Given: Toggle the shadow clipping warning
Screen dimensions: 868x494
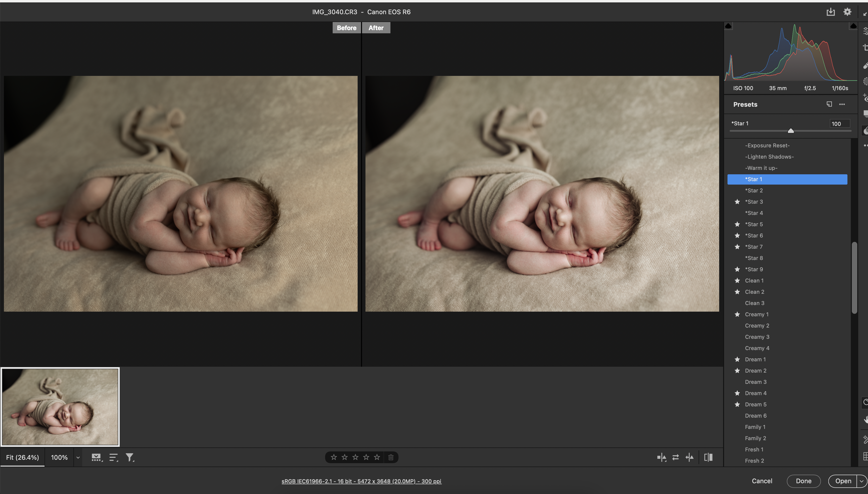Looking at the screenshot, I should pos(728,26).
